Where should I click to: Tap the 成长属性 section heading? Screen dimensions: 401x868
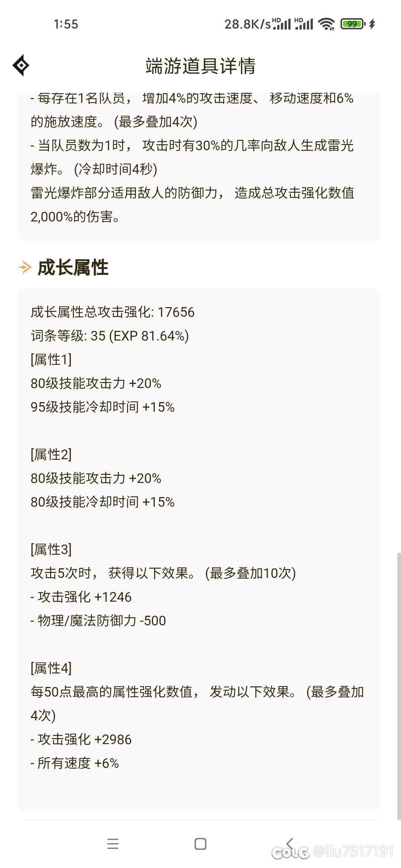click(73, 267)
